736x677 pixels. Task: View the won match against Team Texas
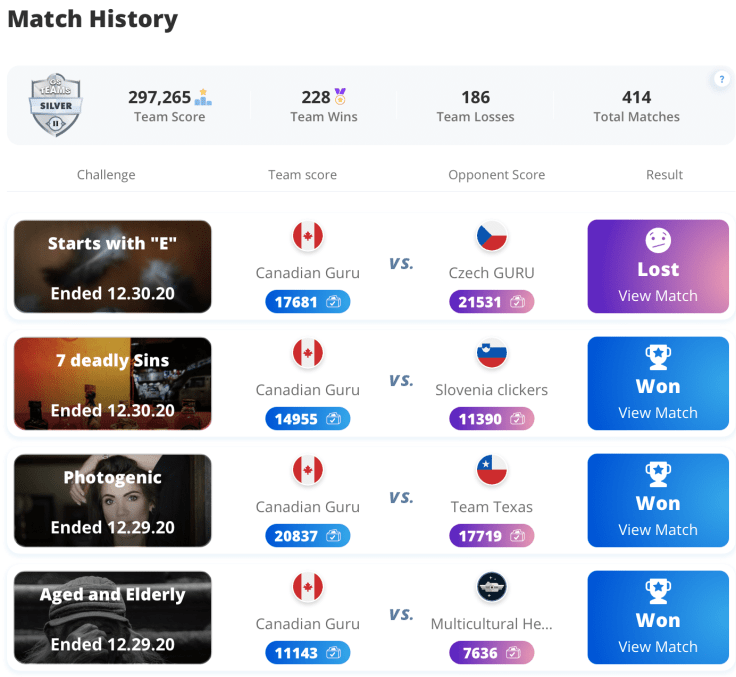tap(658, 501)
